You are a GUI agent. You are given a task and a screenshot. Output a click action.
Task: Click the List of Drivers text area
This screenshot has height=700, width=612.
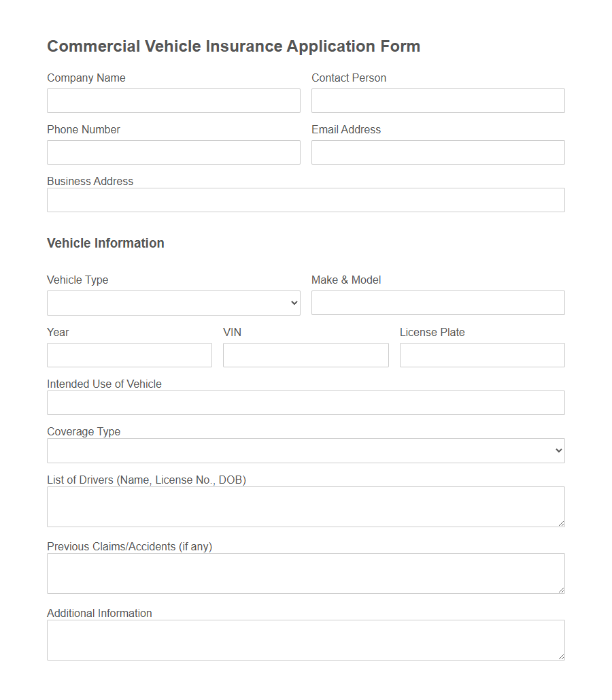305,506
